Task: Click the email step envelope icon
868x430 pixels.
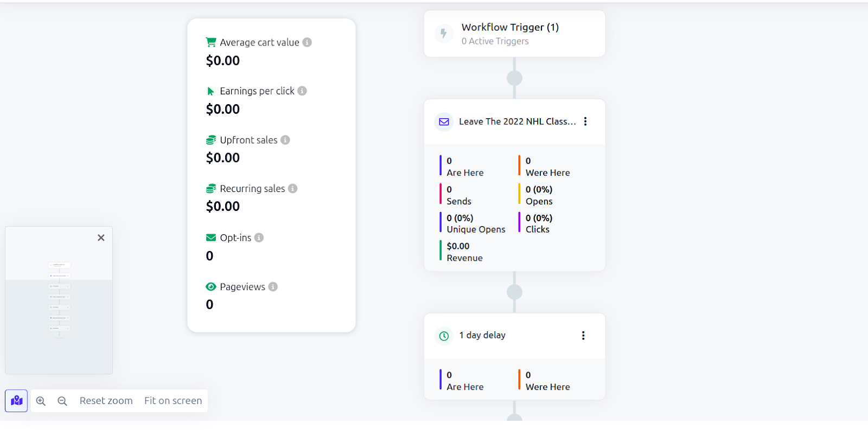Action: pyautogui.click(x=444, y=122)
